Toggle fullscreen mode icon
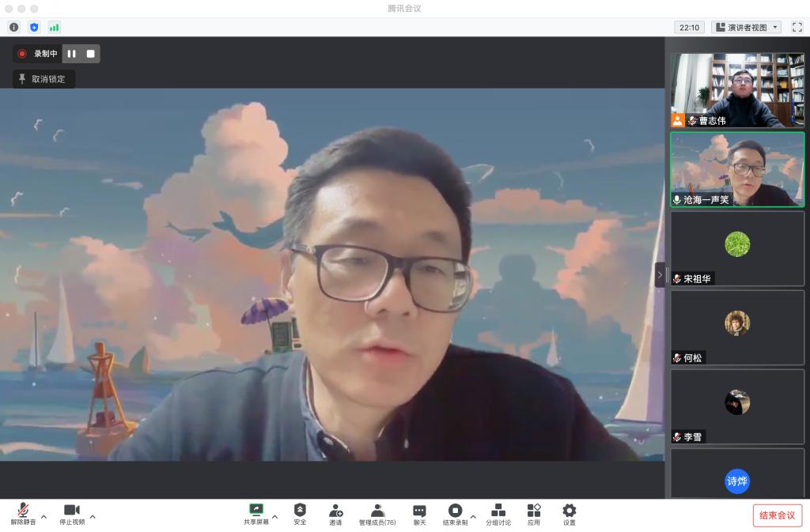Screen dimensions: 810x532 click(x=797, y=27)
